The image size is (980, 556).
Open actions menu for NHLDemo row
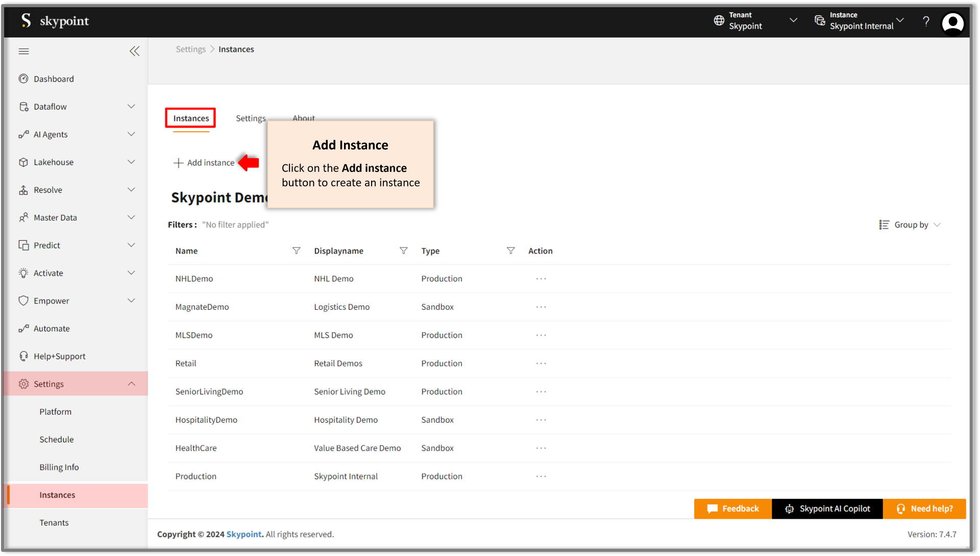coord(541,279)
